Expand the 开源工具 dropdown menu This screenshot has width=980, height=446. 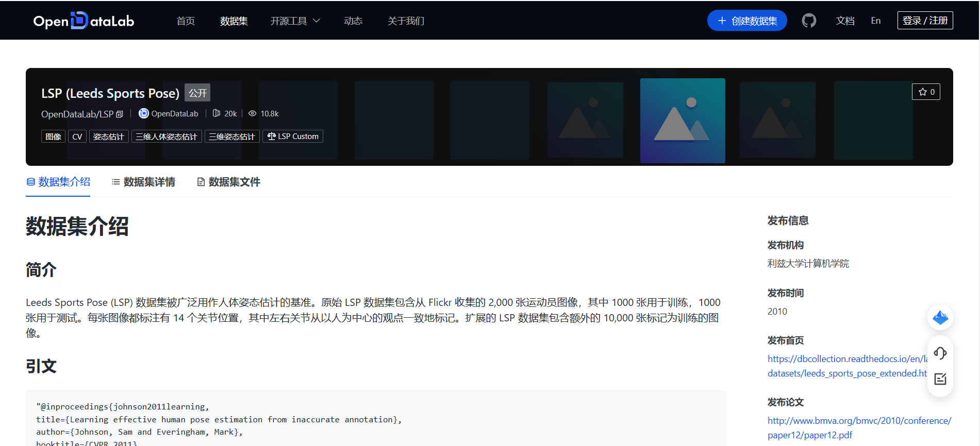pyautogui.click(x=295, y=21)
